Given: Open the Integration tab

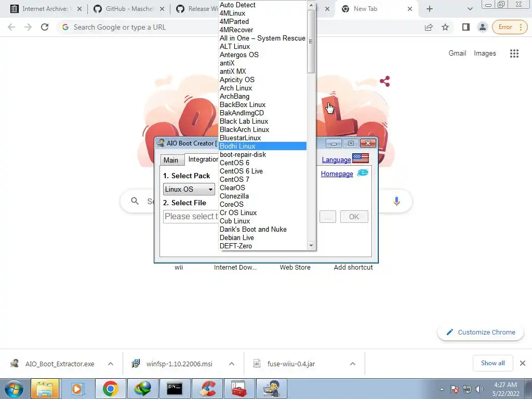Looking at the screenshot, I should (x=203, y=159).
